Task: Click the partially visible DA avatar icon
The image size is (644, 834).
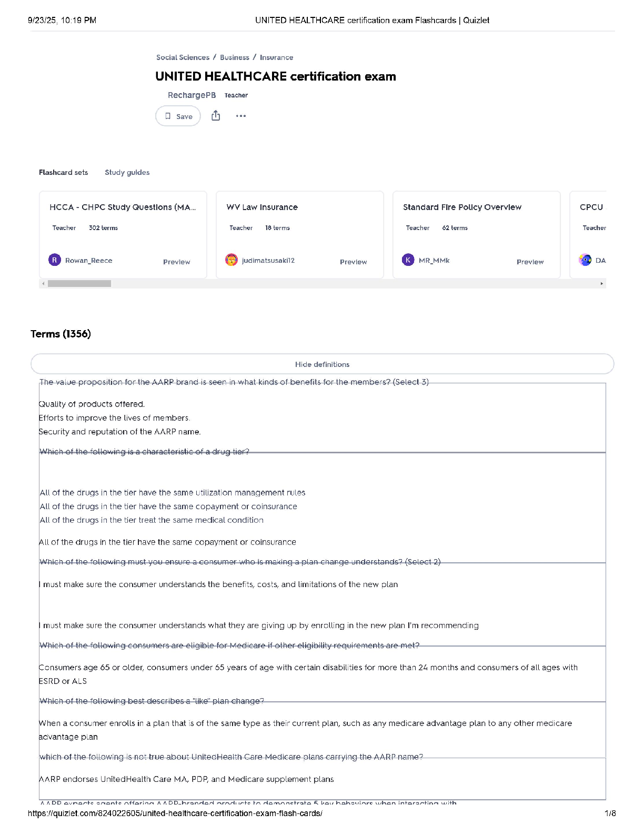Action: click(585, 260)
